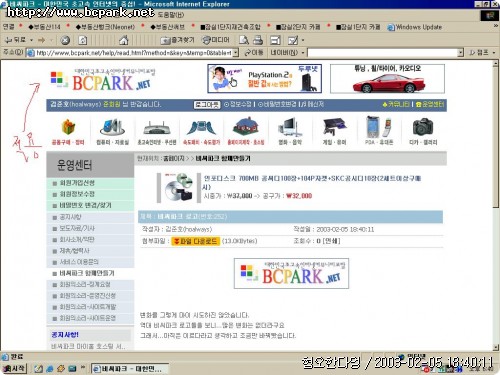Open the 디카·갤러리 camera category
The width and height of the screenshot is (500, 375).
423,132
